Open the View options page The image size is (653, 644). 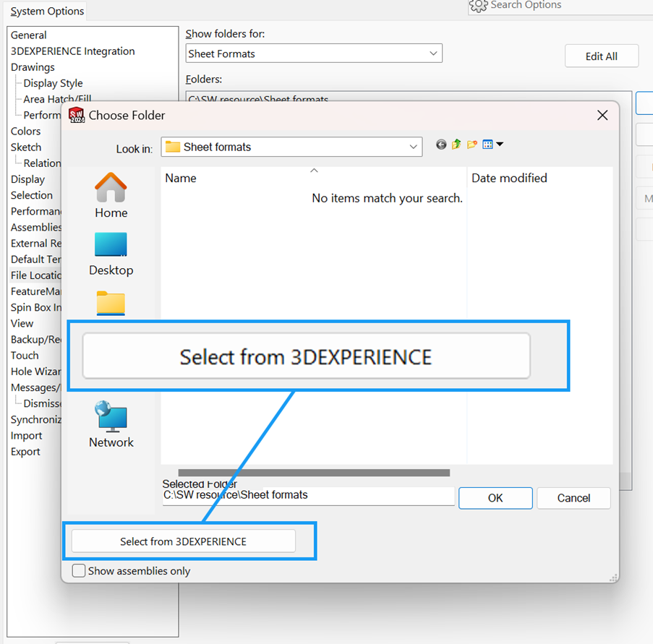(x=22, y=324)
